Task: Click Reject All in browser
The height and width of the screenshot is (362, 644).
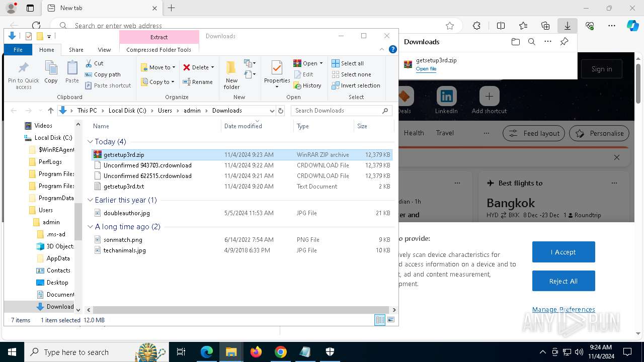Action: (563, 281)
